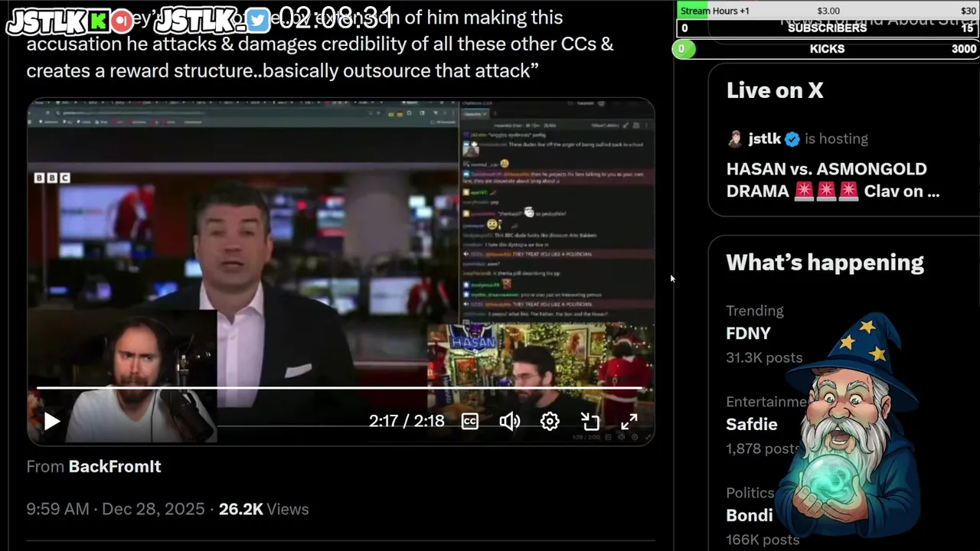Open BackFromIt source profile
The height and width of the screenshot is (551, 980).
coord(115,466)
